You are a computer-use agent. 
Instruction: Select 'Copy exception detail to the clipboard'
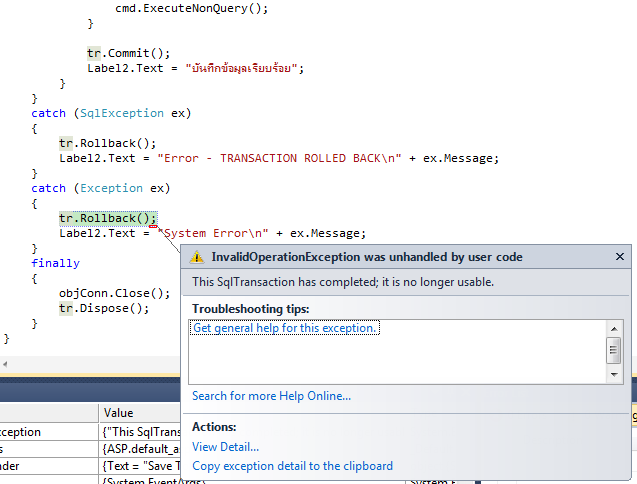292,466
